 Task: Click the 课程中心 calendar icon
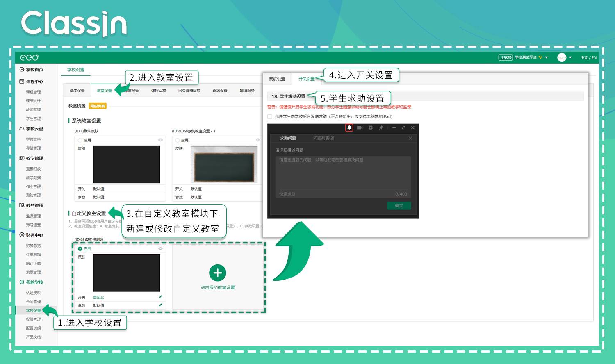pyautogui.click(x=22, y=81)
